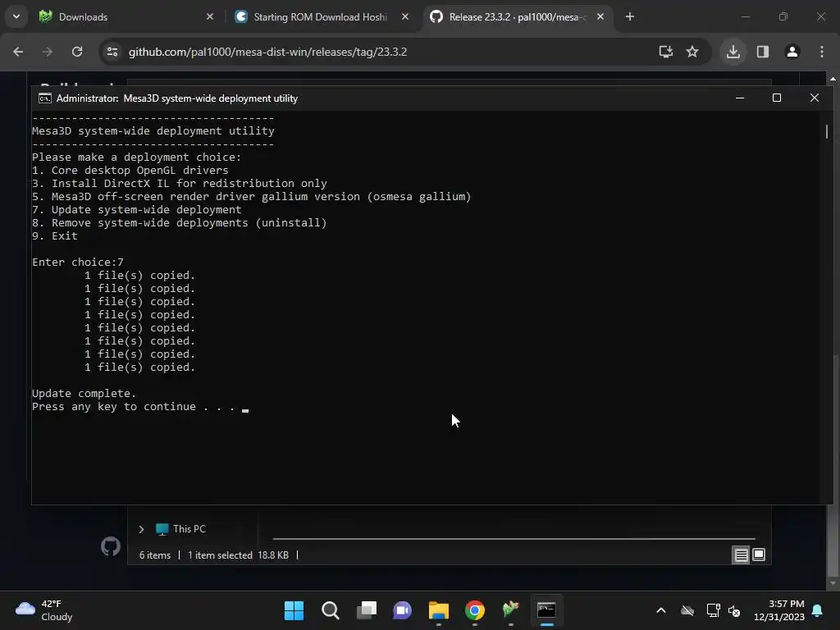840x630 pixels.
Task: Maximize the Mesa3D deployment utility window
Action: 777,98
